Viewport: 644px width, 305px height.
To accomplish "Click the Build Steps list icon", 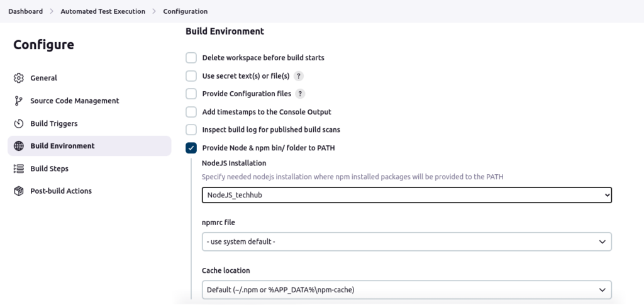I will [19, 169].
